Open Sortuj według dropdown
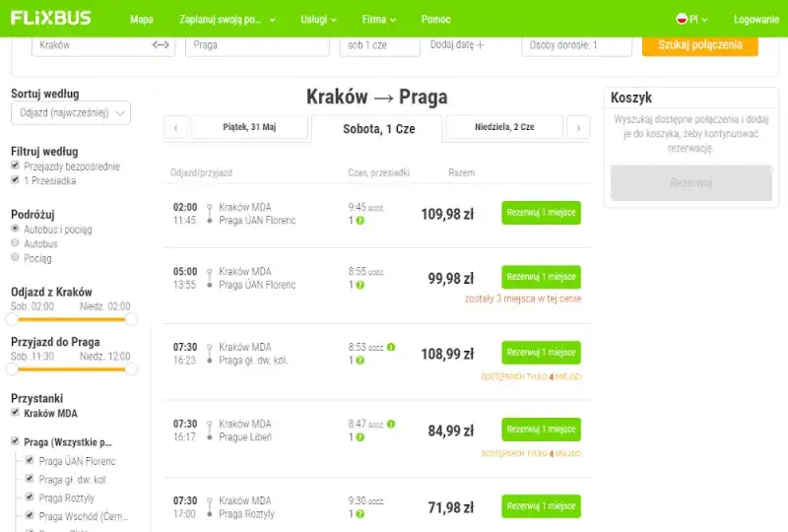 [71, 112]
